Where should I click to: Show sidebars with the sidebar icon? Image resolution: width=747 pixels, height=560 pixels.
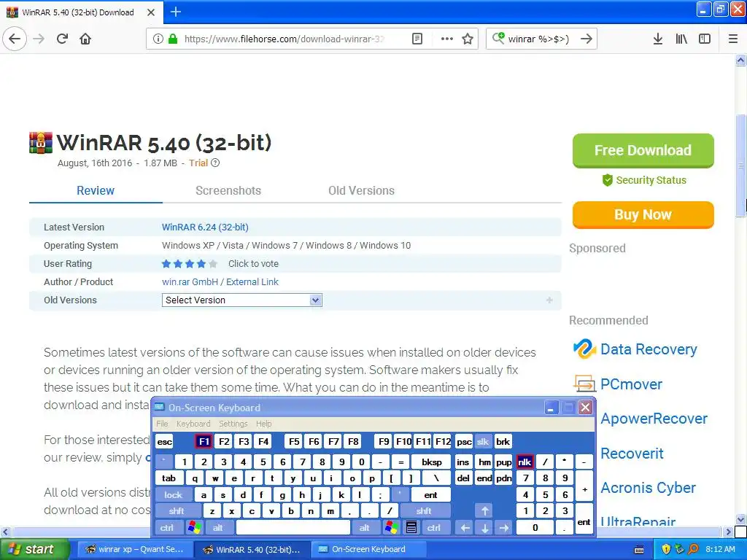705,39
